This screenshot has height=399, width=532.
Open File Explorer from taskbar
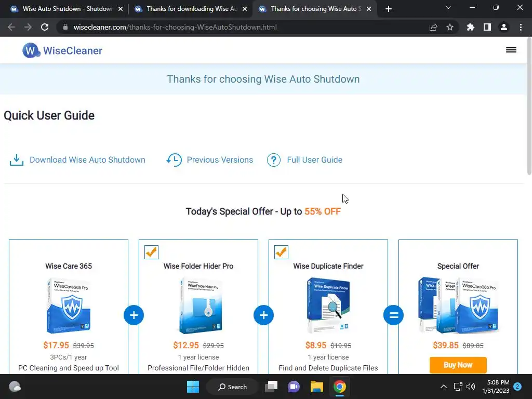pos(316,387)
